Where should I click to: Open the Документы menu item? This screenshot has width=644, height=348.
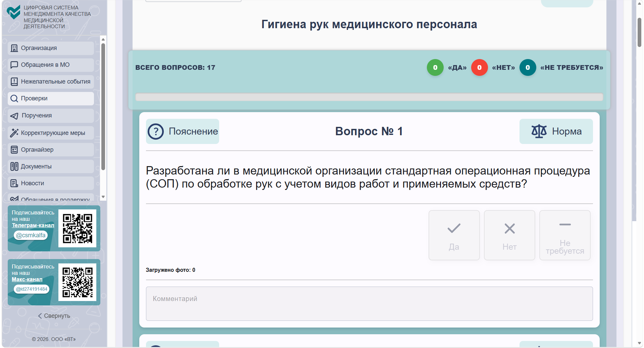pos(51,166)
